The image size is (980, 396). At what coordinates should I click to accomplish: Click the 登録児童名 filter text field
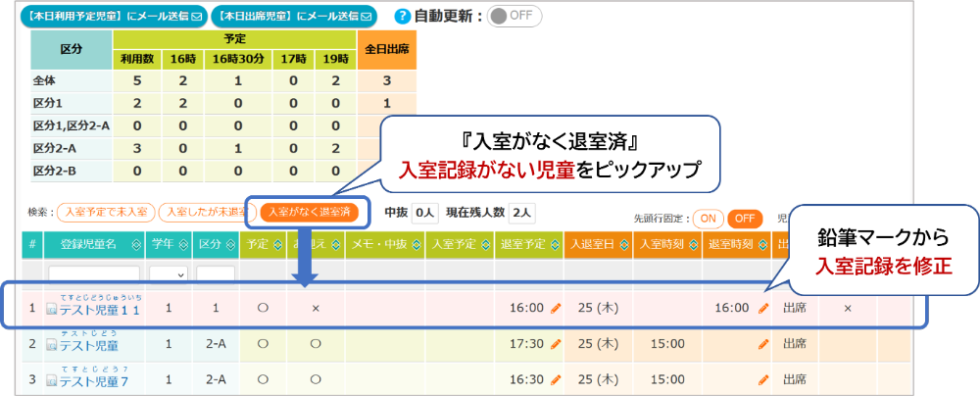94,274
